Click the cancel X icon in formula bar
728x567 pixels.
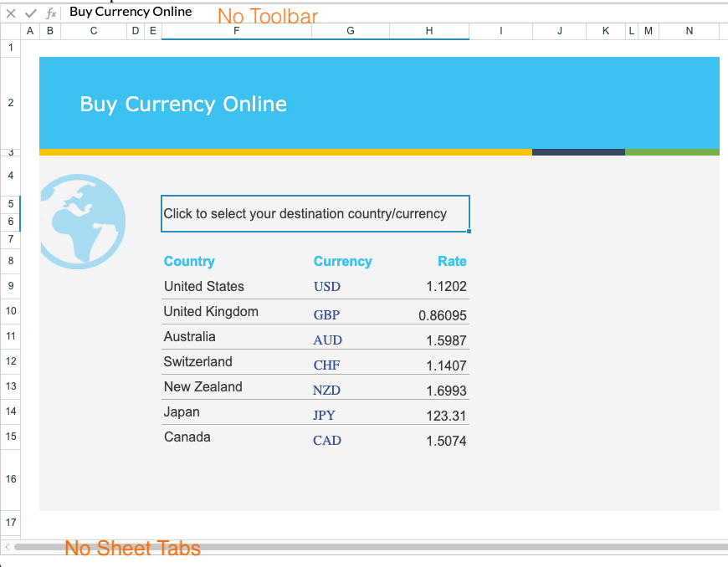point(11,13)
